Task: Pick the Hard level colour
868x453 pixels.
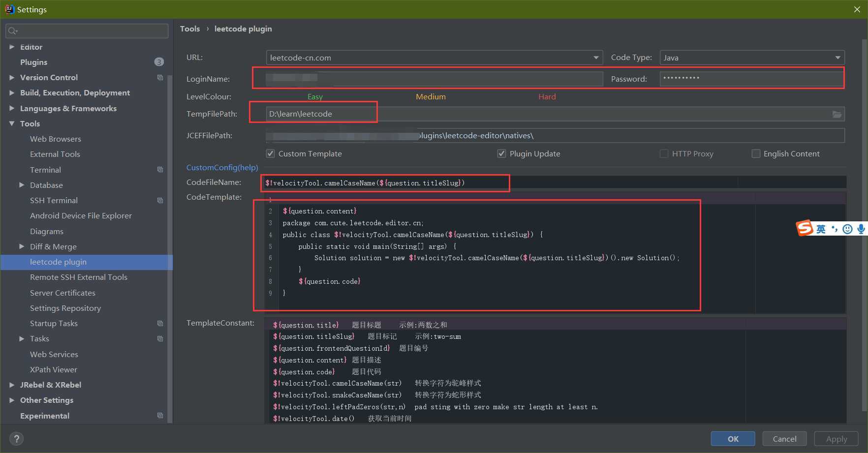Action: 547,96
